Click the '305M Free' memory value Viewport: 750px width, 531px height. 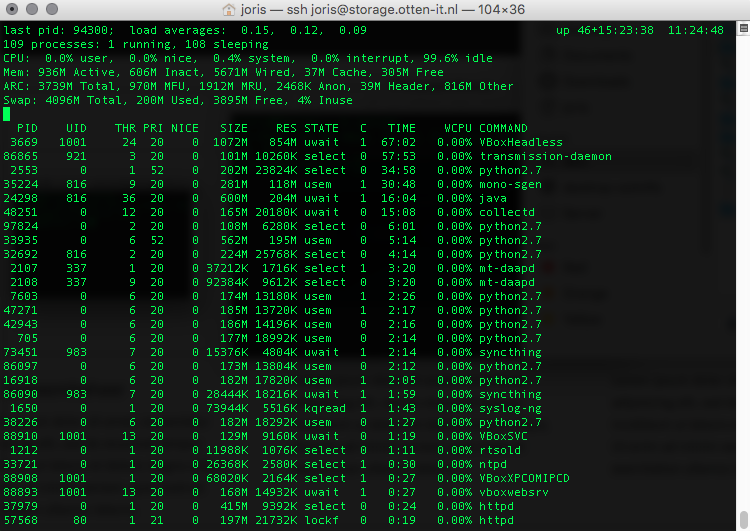(412, 72)
